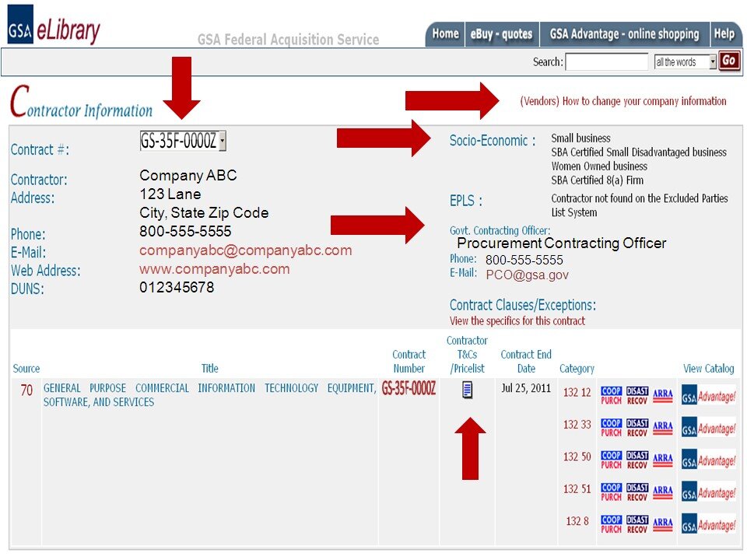Viewport: 747px width, 560px height.
Task: Click category 132 12 link
Action: click(577, 393)
